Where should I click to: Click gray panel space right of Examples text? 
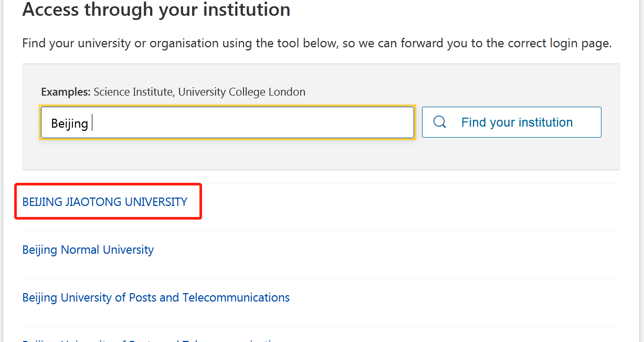(x=462, y=92)
